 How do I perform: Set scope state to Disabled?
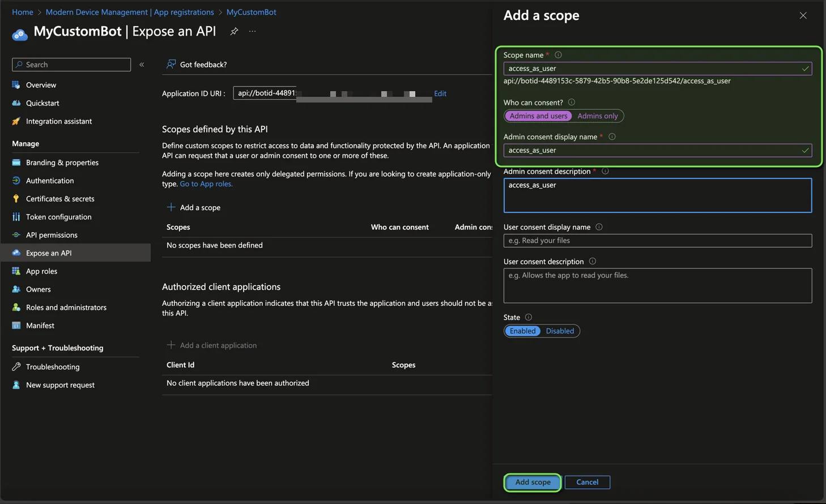[560, 331]
